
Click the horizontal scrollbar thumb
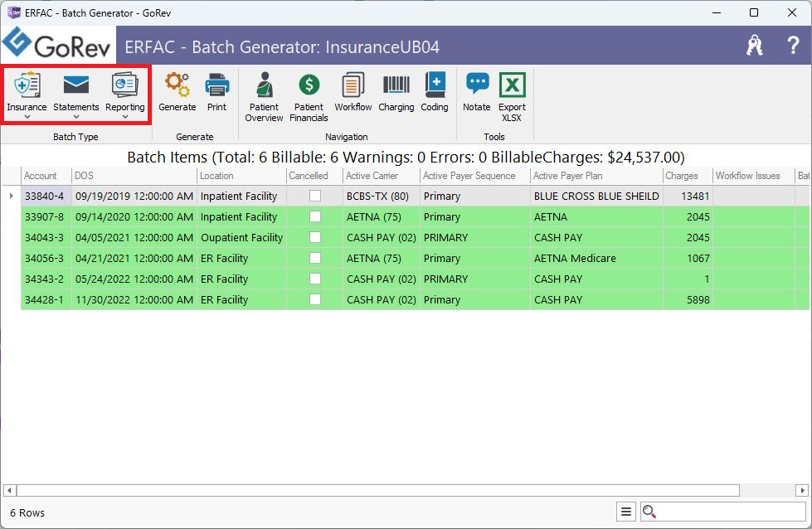(378, 490)
